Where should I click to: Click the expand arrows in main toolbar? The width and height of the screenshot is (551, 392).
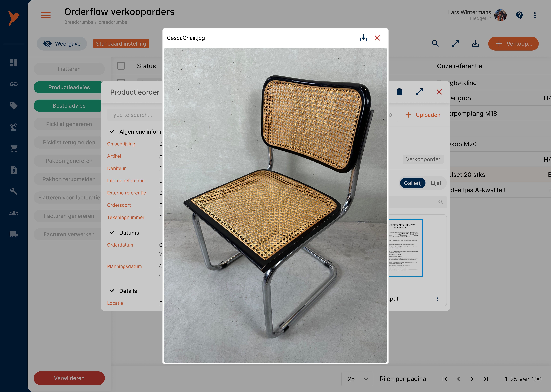coord(455,44)
